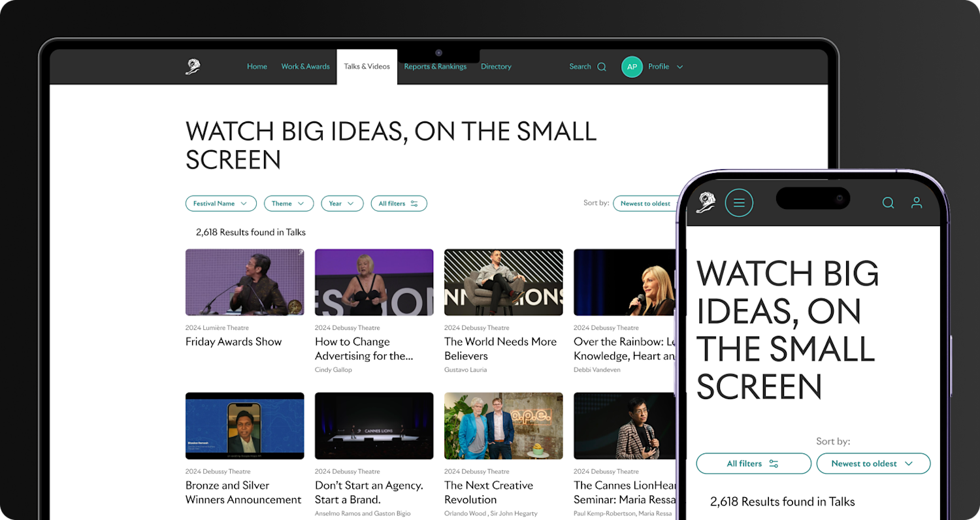Viewport: 980px width, 520px height.
Task: Click the search icon on phone
Action: point(888,203)
